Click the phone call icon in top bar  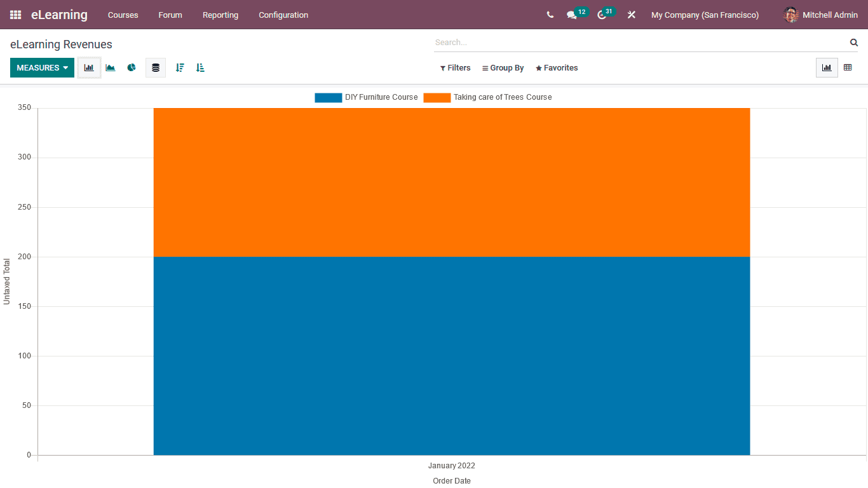tap(550, 15)
